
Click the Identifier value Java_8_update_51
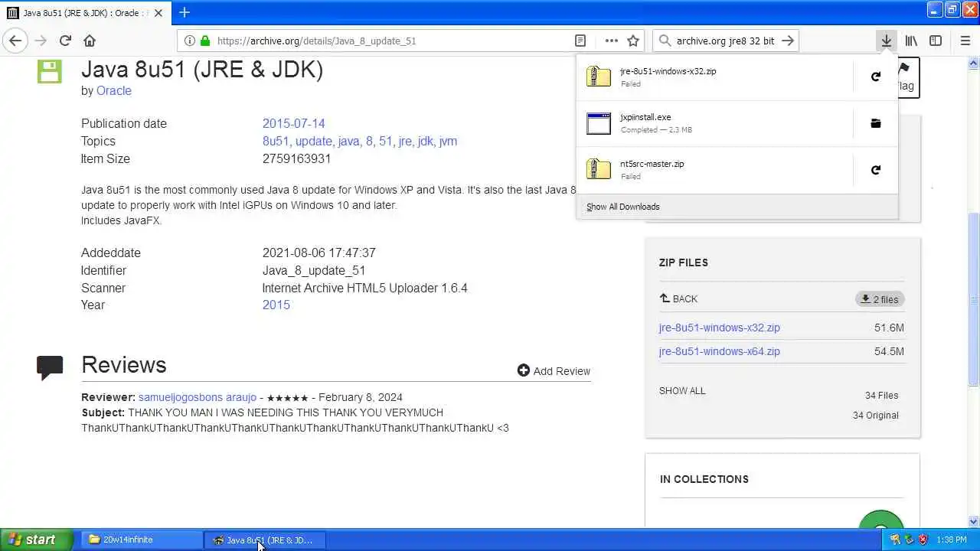coord(314,270)
